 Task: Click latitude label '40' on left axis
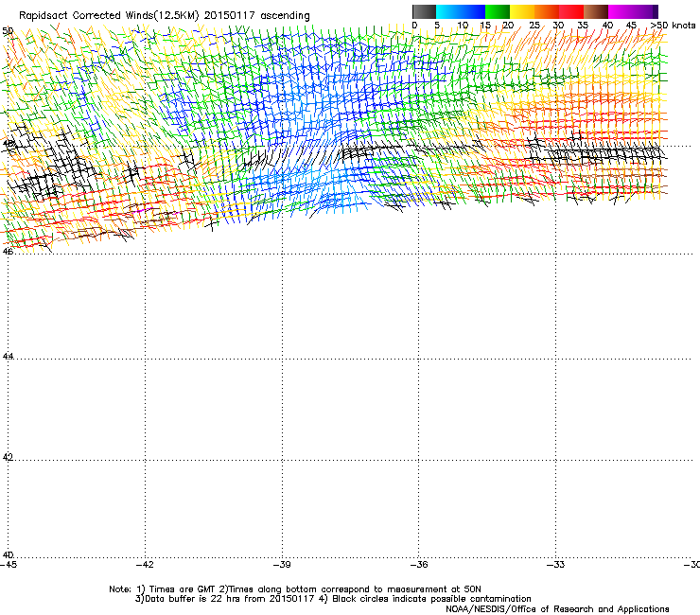click(8, 555)
